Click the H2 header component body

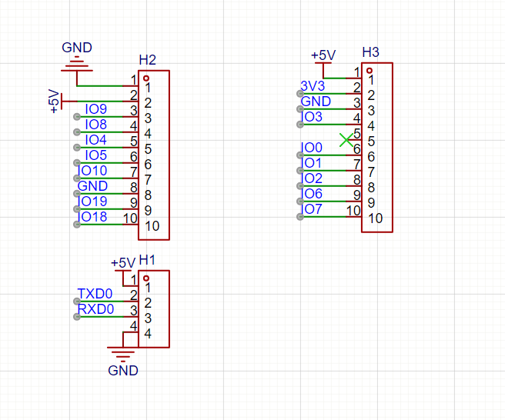154,154
